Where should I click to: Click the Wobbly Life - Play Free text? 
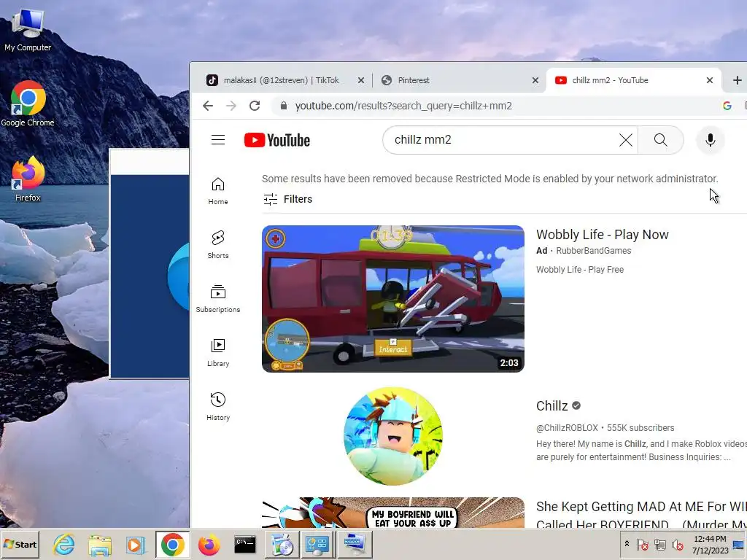pyautogui.click(x=580, y=270)
